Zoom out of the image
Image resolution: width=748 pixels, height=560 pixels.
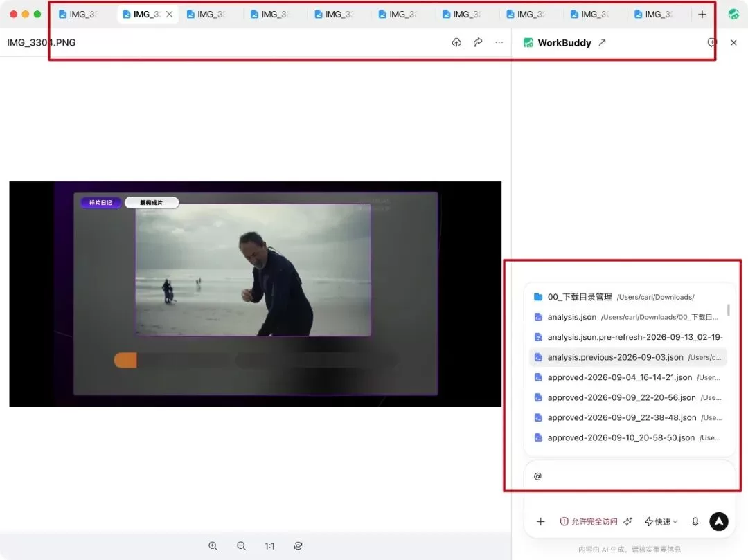[x=242, y=546]
